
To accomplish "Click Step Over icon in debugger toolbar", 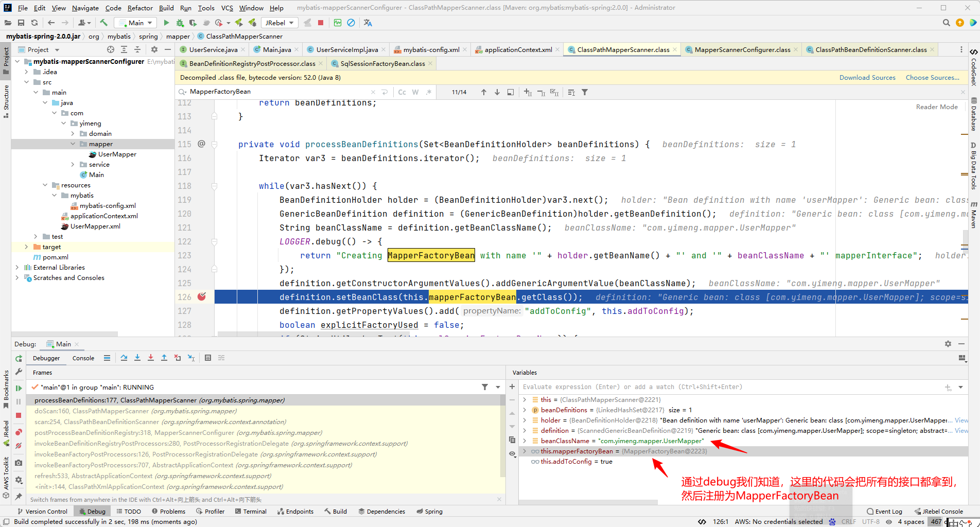I will click(x=124, y=358).
